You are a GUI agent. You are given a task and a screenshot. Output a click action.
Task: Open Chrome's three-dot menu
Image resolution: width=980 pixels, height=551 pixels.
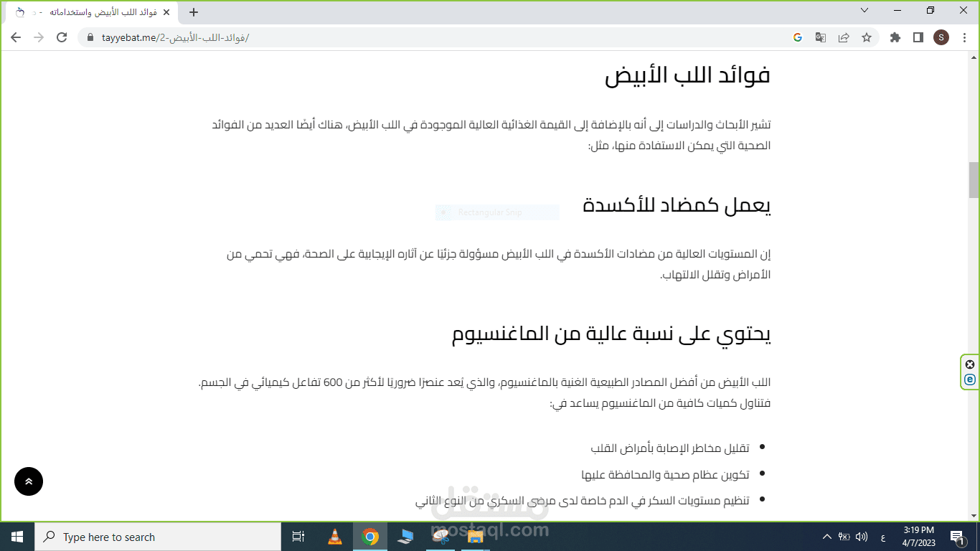coord(964,37)
